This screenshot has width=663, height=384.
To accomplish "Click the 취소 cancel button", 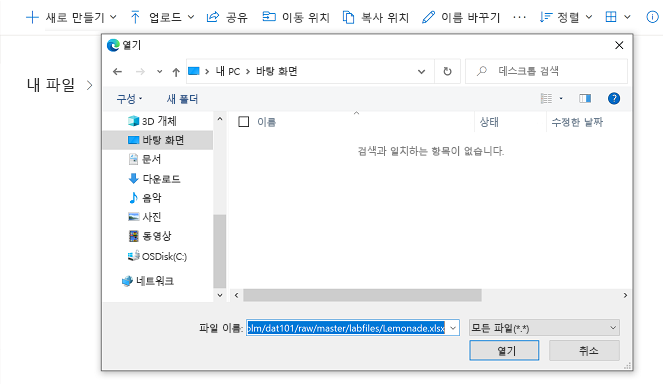I will (x=584, y=350).
